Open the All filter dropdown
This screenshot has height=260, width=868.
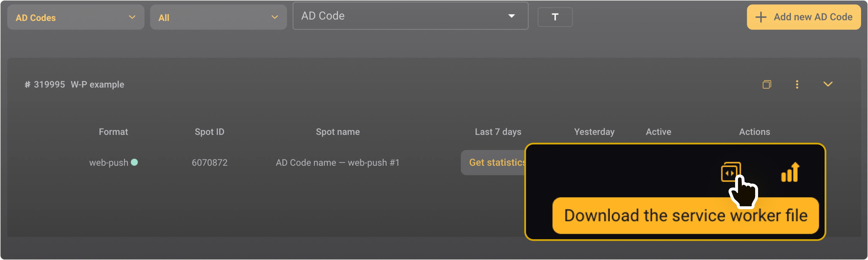coord(218,17)
